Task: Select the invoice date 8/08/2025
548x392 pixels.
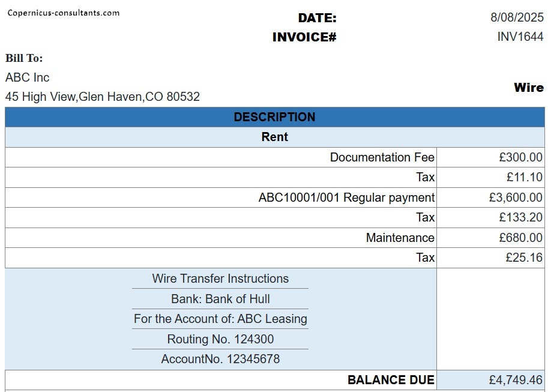Action: pyautogui.click(x=516, y=18)
